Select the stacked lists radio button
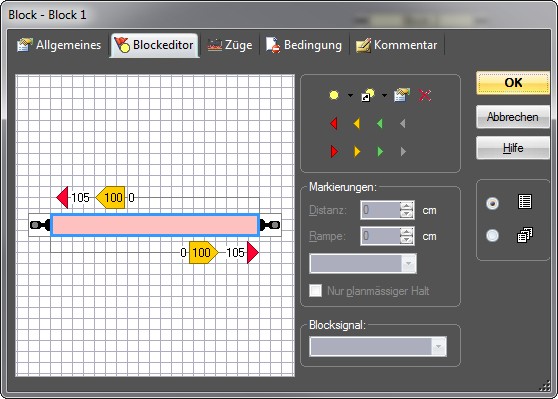558x399 pixels. [493, 235]
